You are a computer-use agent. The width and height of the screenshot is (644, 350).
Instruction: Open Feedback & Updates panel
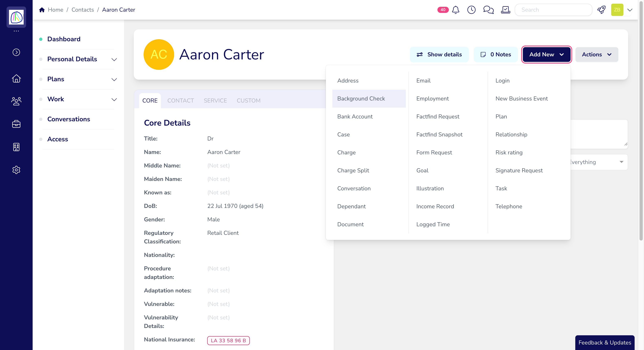click(604, 342)
